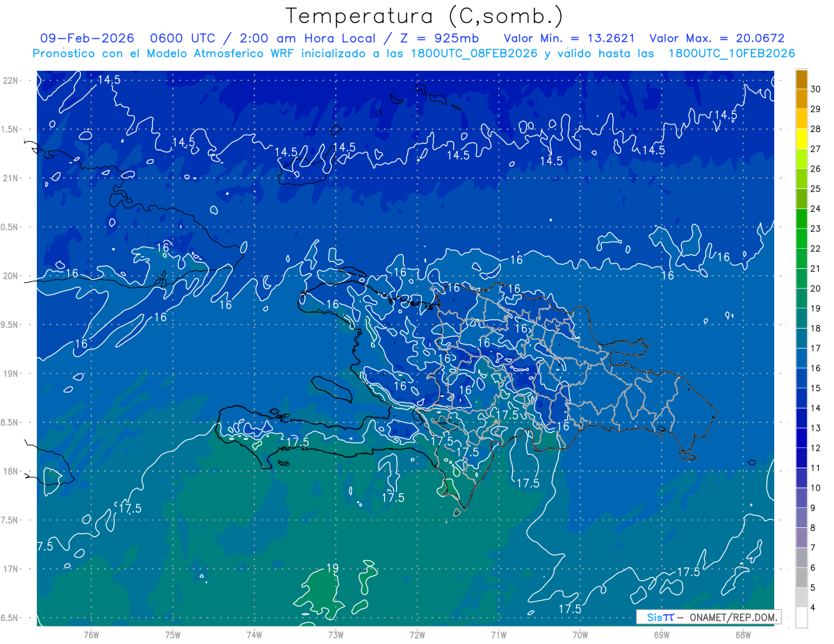The width and height of the screenshot is (834, 644).
Task: Pick the orange colorbar swatch between 29 and 30
Action: [801, 99]
